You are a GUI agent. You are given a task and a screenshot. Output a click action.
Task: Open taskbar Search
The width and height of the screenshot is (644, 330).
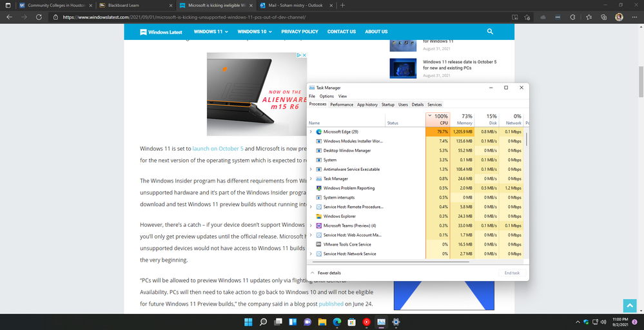click(x=263, y=322)
